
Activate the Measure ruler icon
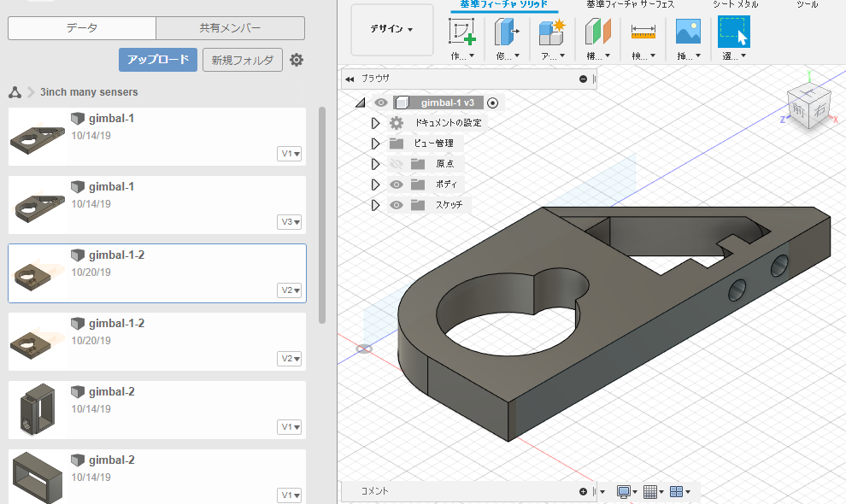coord(643,32)
